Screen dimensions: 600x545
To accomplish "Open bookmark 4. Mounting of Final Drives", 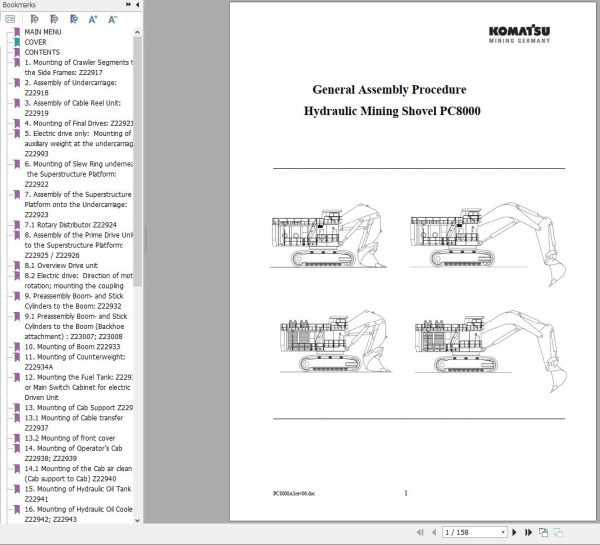I will tap(78, 123).
